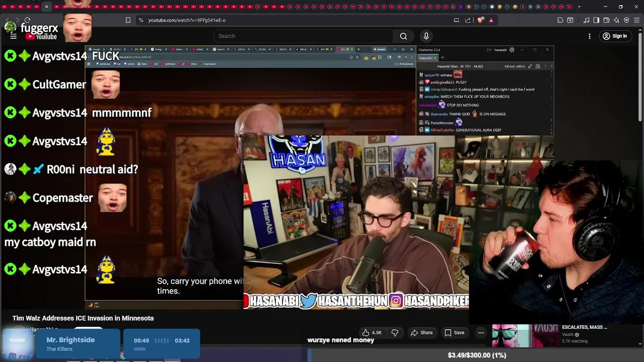The width and height of the screenshot is (644, 362).
Task: Start voice search with microphone
Action: click(x=426, y=36)
